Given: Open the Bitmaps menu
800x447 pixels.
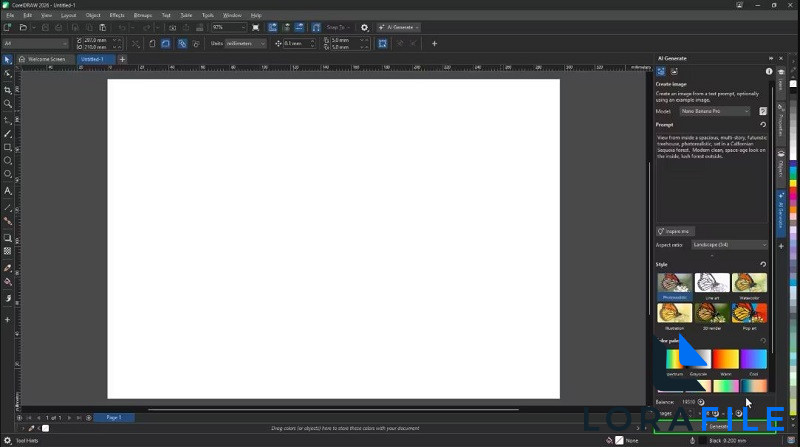Looking at the screenshot, I should (143, 15).
